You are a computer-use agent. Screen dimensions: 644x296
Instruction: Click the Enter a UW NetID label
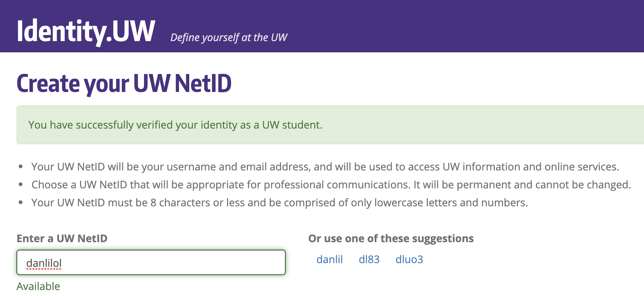(62, 238)
